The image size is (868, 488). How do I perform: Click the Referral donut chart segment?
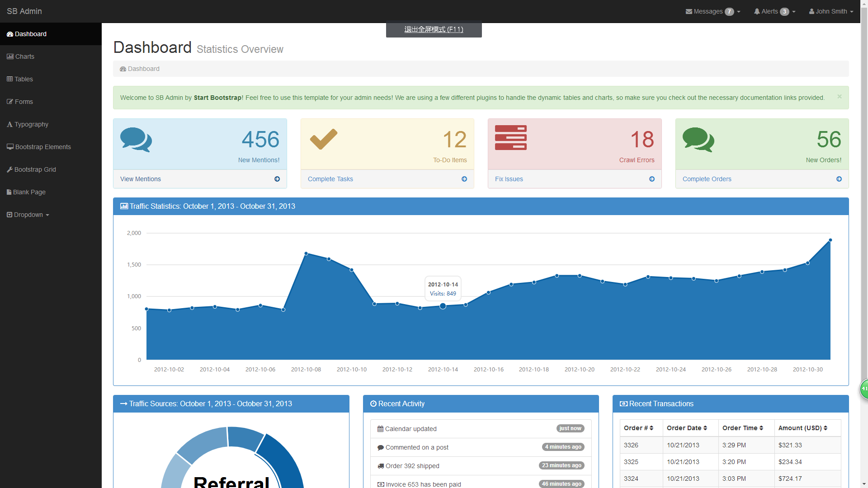click(283, 461)
